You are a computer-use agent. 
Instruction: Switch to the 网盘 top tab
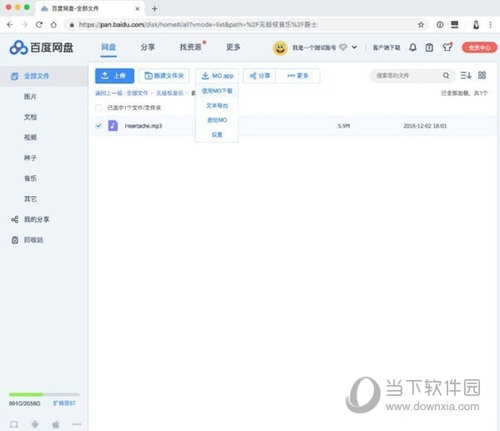tap(109, 47)
